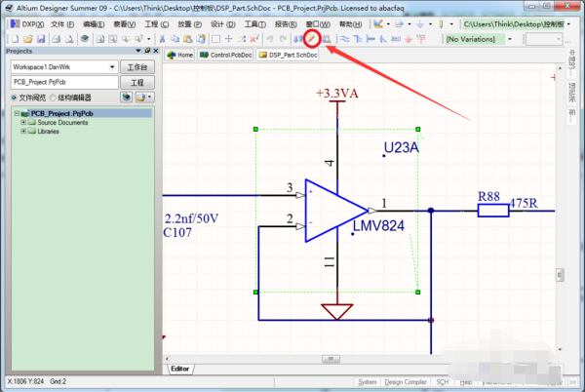Select the Place Net Label tool
The height and width of the screenshot is (392, 585).
(x=396, y=39)
